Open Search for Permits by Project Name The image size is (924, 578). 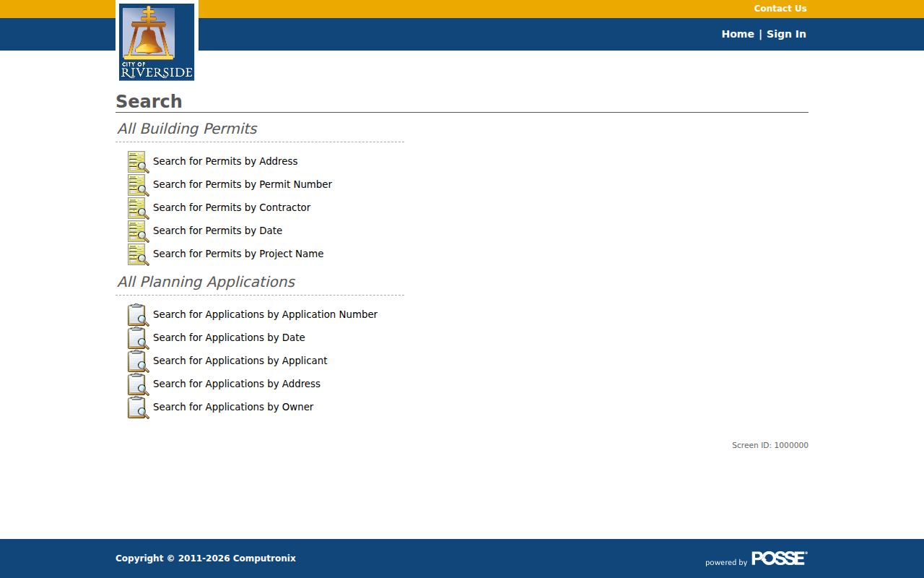coord(238,254)
